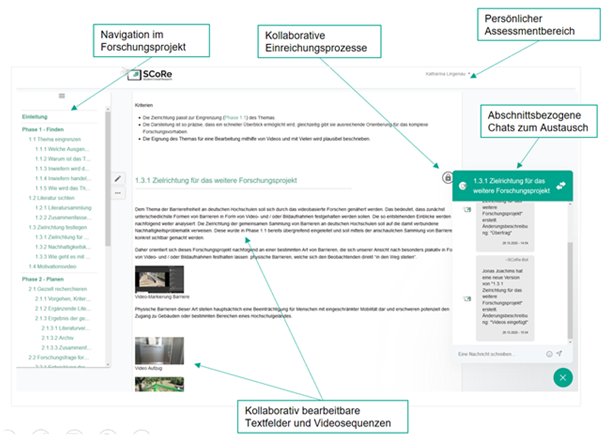The height and width of the screenshot is (443, 606).
Task: Click the hamburger menu icon above the navigation
Action: click(x=62, y=96)
